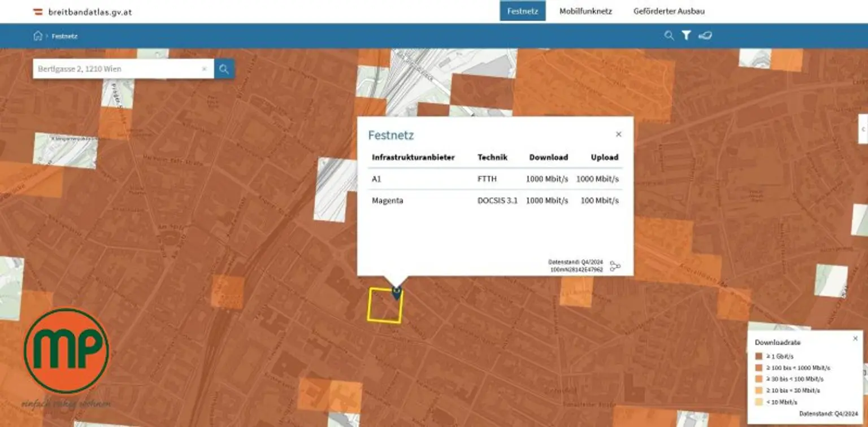Viewport: 868px width, 427px height.
Task: Select Magenta's 100 Mbit/s upload value
Action: tap(600, 201)
